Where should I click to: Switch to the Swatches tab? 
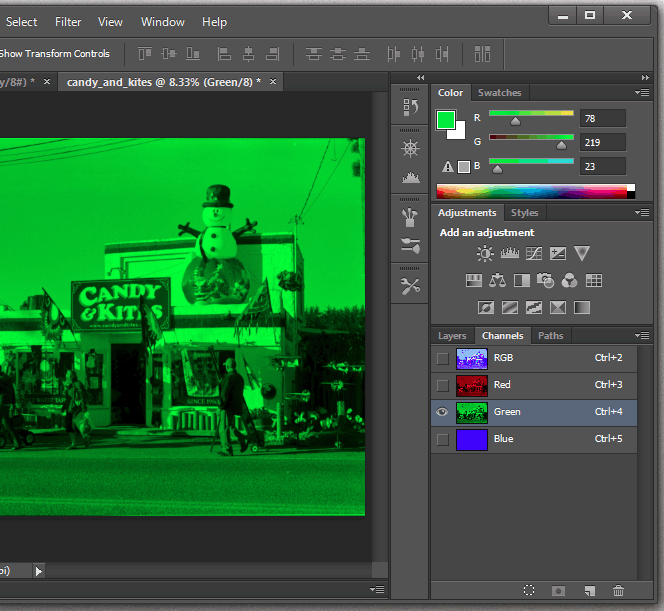pos(499,93)
